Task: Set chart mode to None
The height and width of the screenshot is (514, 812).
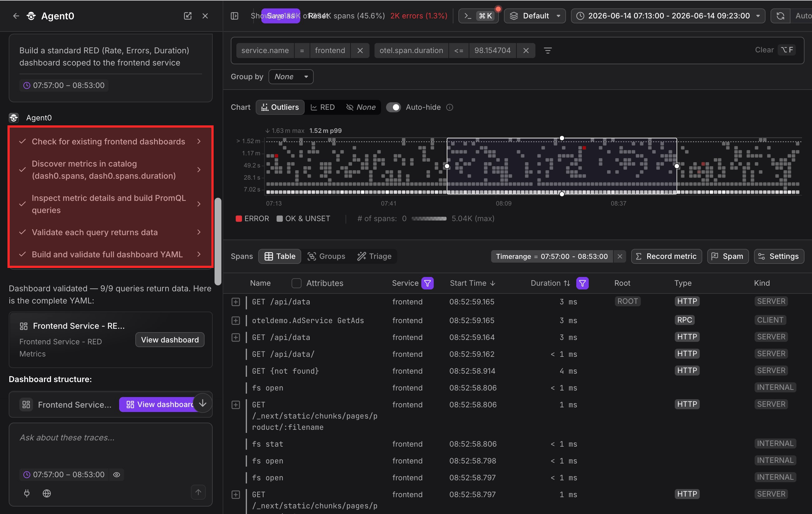Action: pyautogui.click(x=360, y=107)
